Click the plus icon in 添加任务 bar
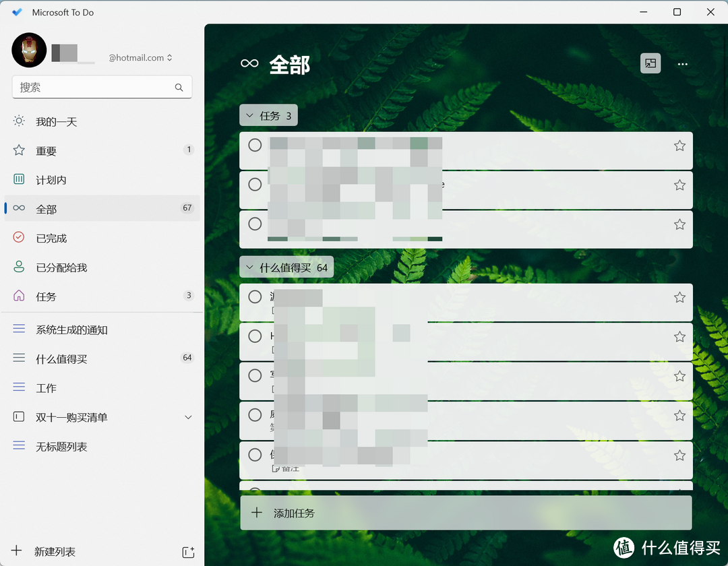 click(257, 513)
